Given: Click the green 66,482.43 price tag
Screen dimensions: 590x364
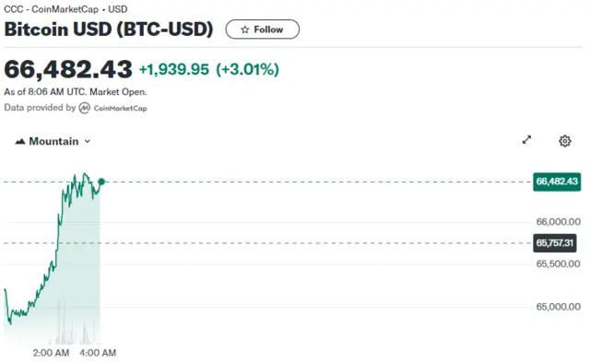Looking at the screenshot, I should (x=557, y=182).
